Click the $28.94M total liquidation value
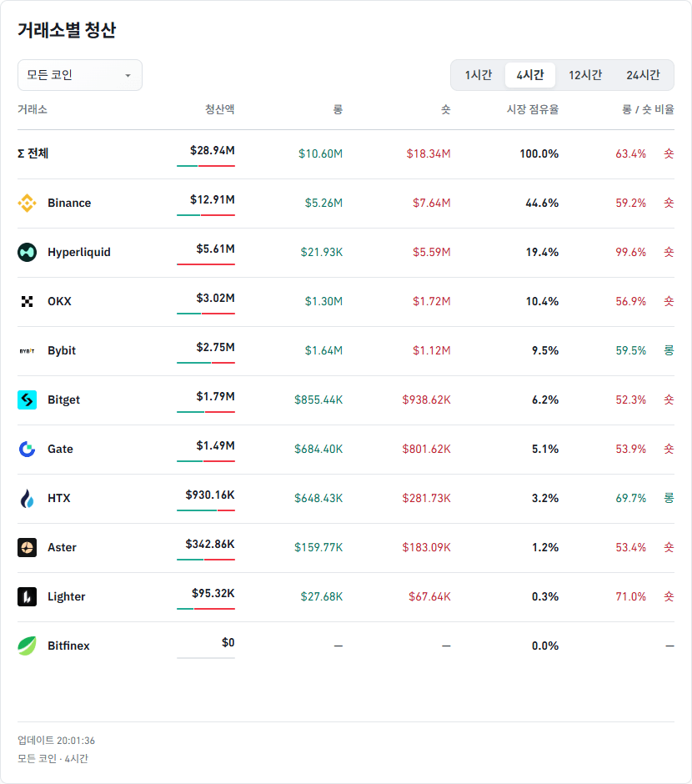The height and width of the screenshot is (784, 692). click(x=213, y=150)
